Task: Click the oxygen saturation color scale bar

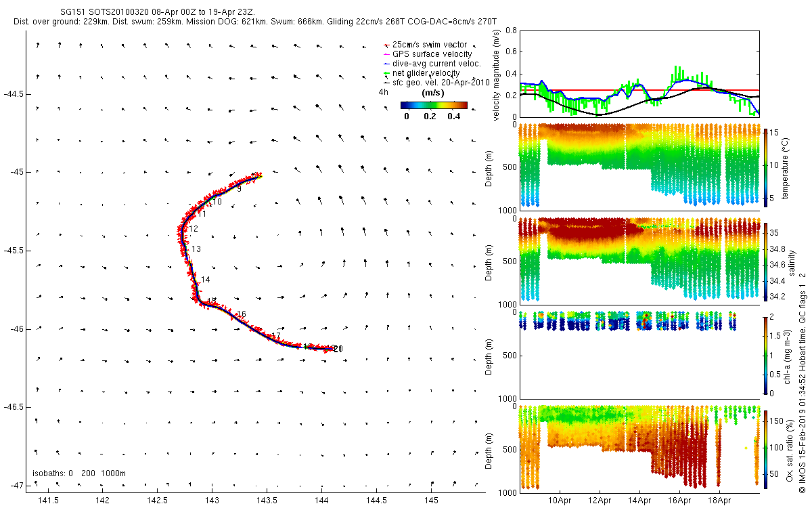Action: pyautogui.click(x=766, y=448)
